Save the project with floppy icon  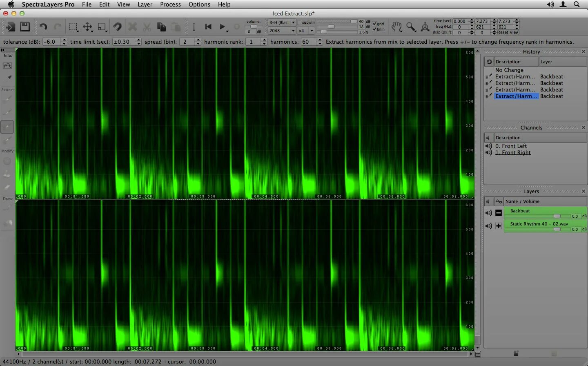[x=25, y=27]
